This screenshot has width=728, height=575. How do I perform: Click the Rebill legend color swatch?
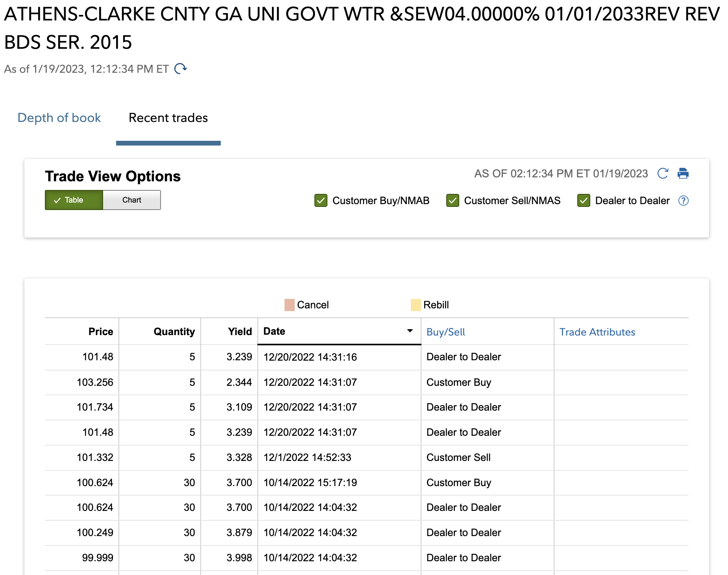pyautogui.click(x=416, y=305)
